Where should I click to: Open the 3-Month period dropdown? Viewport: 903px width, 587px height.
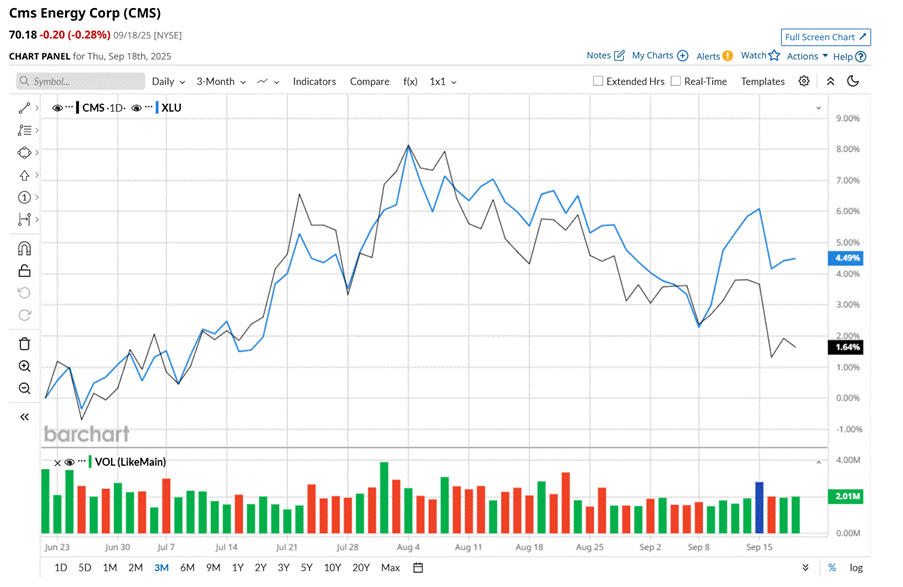[221, 81]
